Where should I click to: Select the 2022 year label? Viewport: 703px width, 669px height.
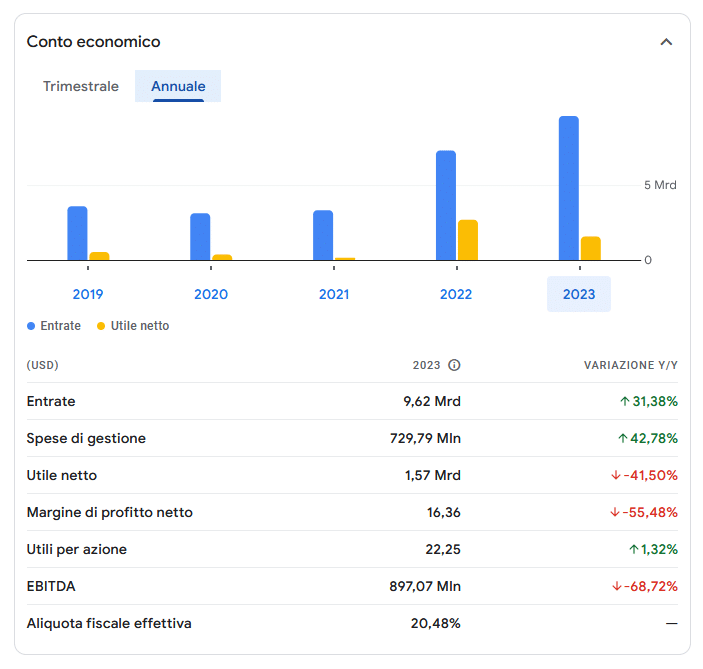[456, 294]
